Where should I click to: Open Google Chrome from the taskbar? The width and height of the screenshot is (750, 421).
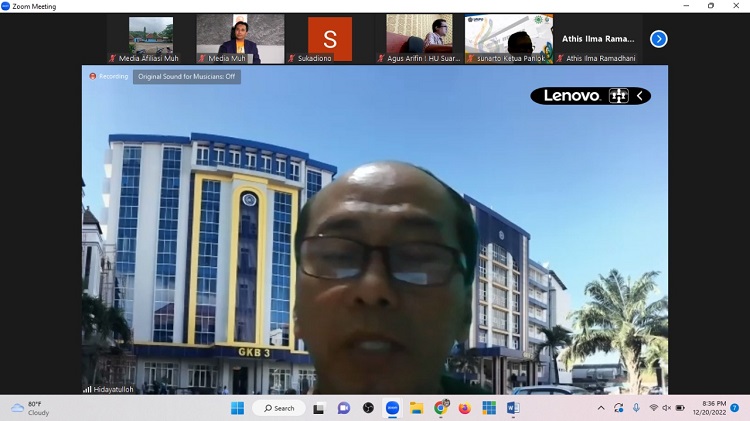[x=441, y=408]
